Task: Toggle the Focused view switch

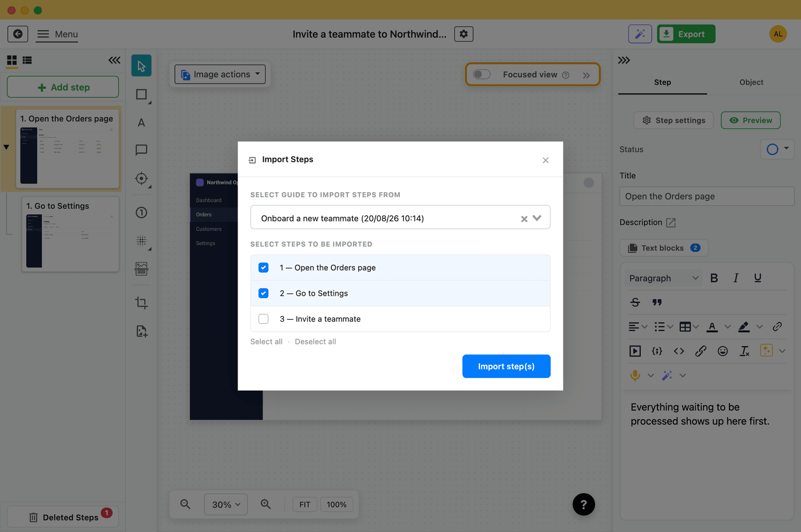Action: click(482, 74)
